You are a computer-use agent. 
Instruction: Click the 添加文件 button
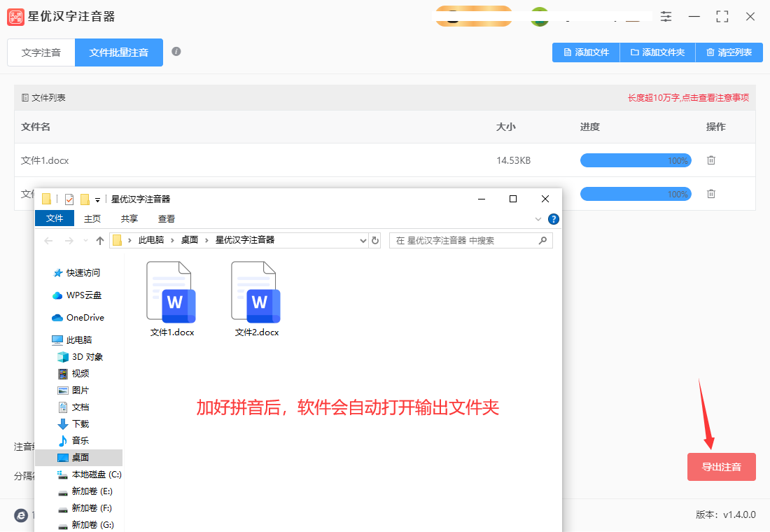coord(586,52)
